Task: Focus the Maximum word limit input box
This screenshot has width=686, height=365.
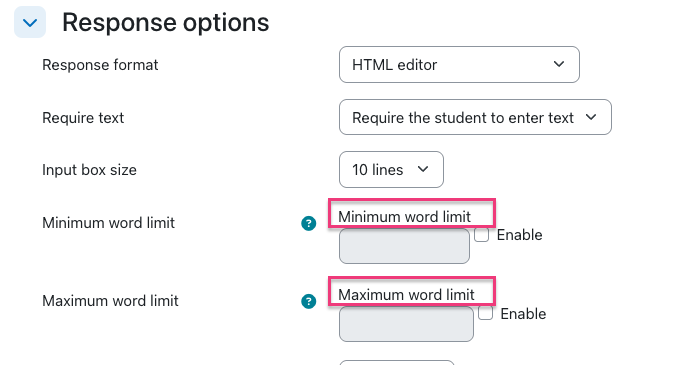Action: pyautogui.click(x=406, y=324)
